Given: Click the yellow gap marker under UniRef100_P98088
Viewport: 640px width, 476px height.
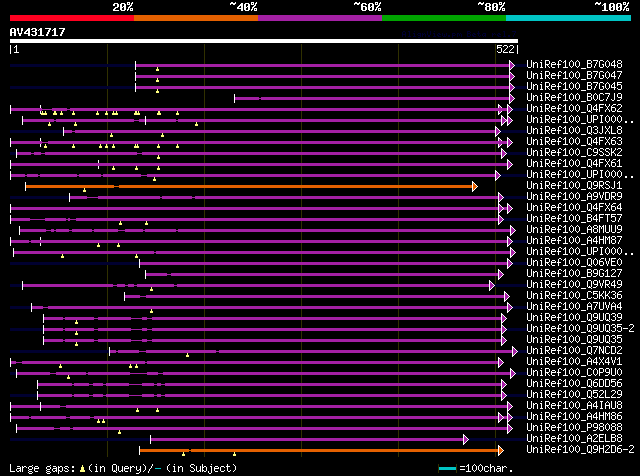Looking at the screenshot, I should pos(119,432).
